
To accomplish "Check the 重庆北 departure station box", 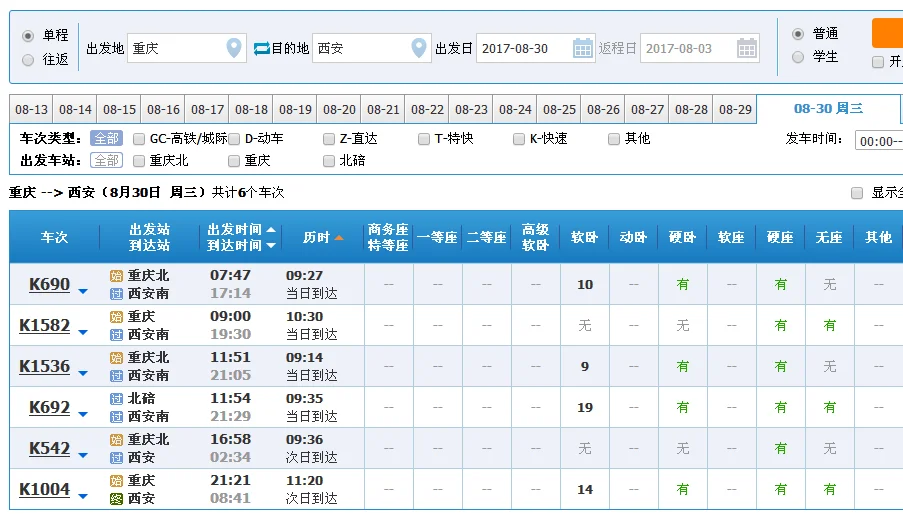I will (139, 161).
